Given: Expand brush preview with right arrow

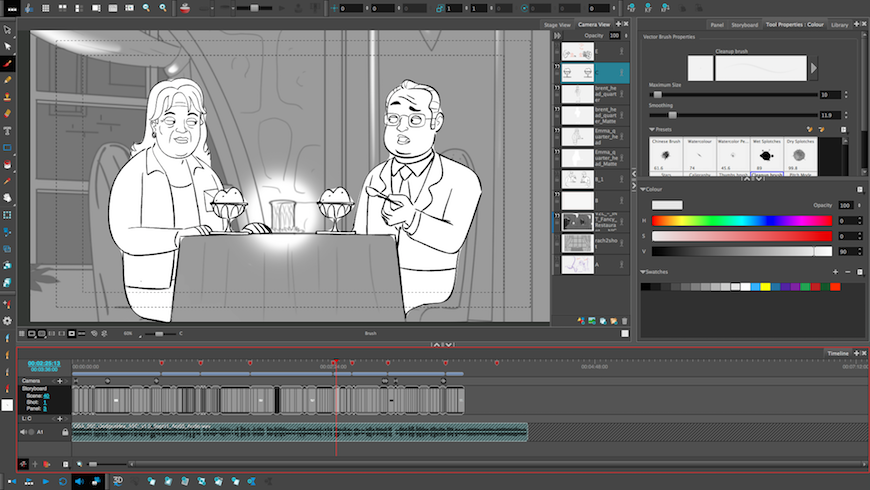Looking at the screenshot, I should 813,68.
